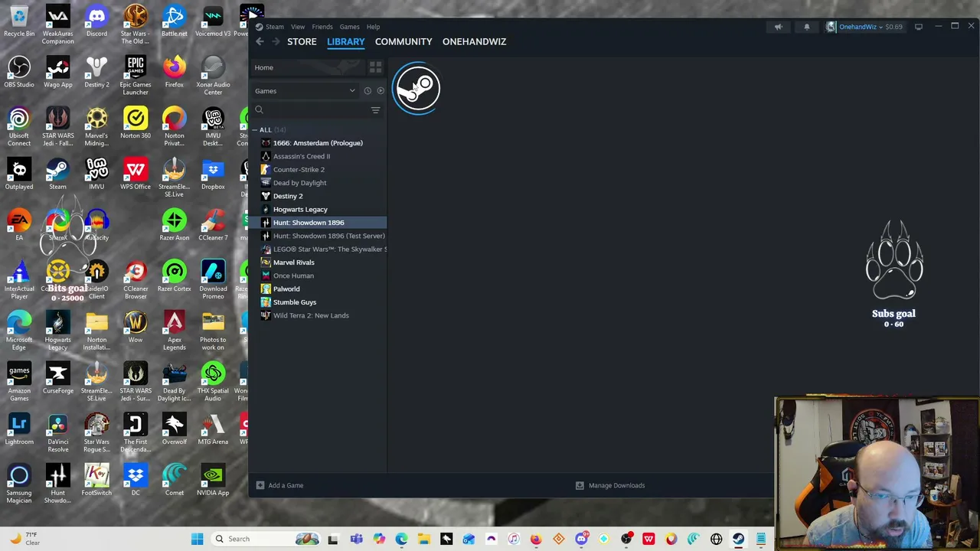Open Firefox from the taskbar
This screenshot has height=551, width=980.
536,539
